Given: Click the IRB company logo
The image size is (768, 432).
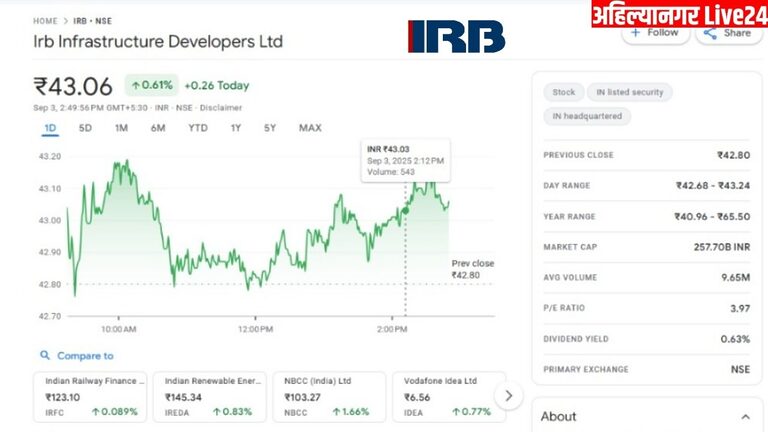Looking at the screenshot, I should 456,36.
